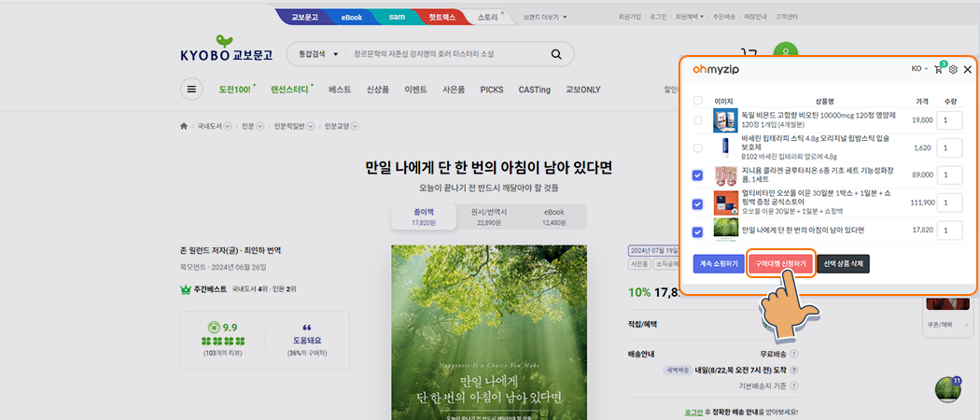The height and width of the screenshot is (420, 980).
Task: Go to the home breadcrumb icon
Action: tap(184, 126)
